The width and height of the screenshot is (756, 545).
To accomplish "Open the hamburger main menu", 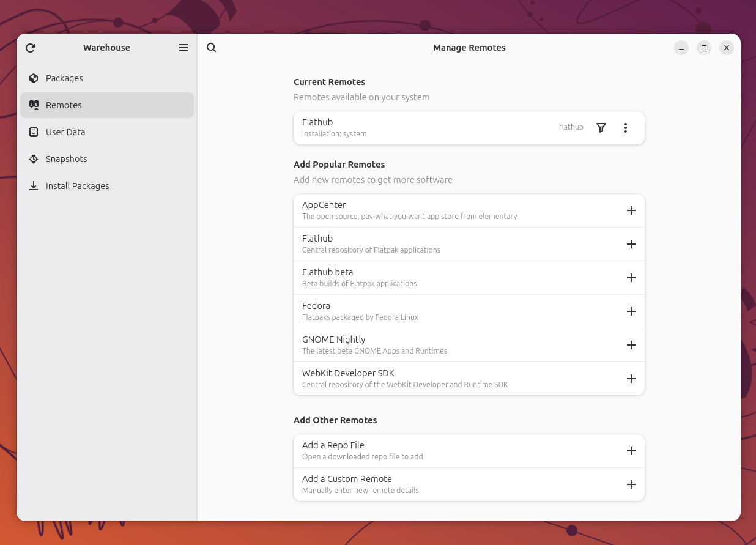I will [x=183, y=48].
